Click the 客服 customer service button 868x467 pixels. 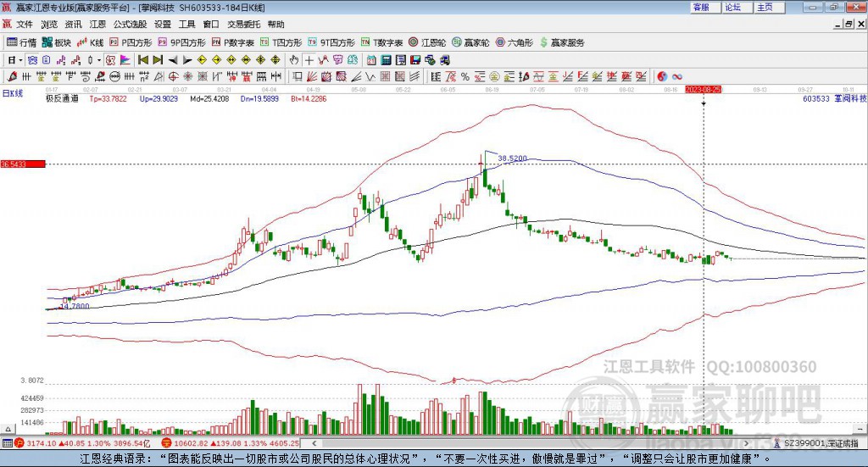(704, 7)
